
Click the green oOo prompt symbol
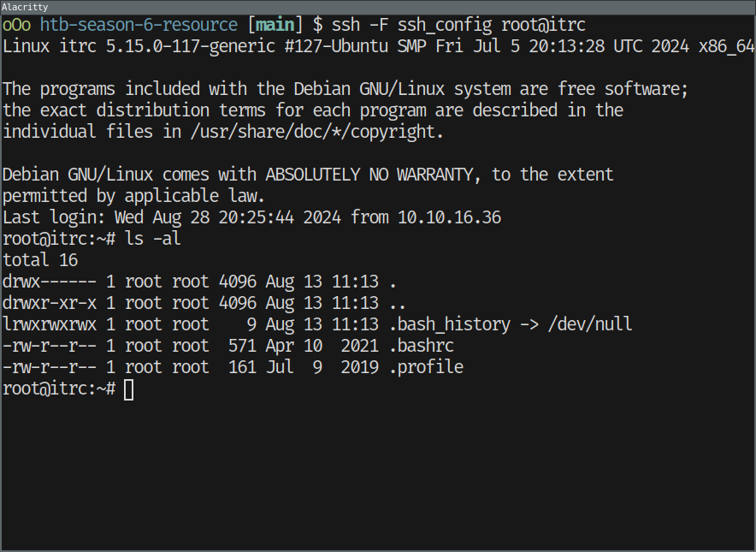(x=17, y=25)
